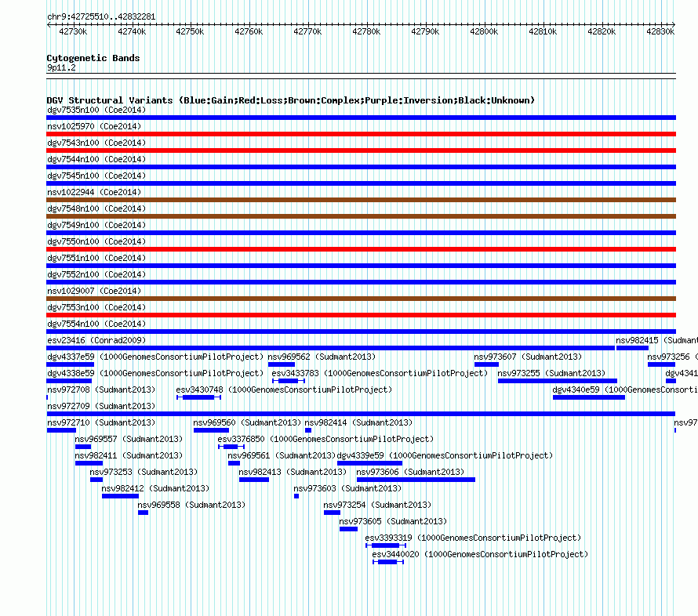Select the nsv973254 (Sudmant2013) label
This screenshot has height=616, width=698.
[377, 505]
